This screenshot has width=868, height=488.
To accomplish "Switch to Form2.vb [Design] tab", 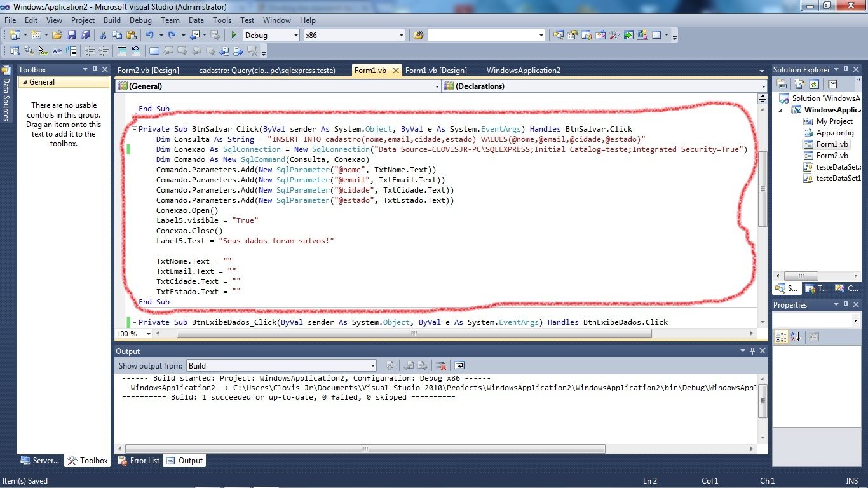I will 148,71.
